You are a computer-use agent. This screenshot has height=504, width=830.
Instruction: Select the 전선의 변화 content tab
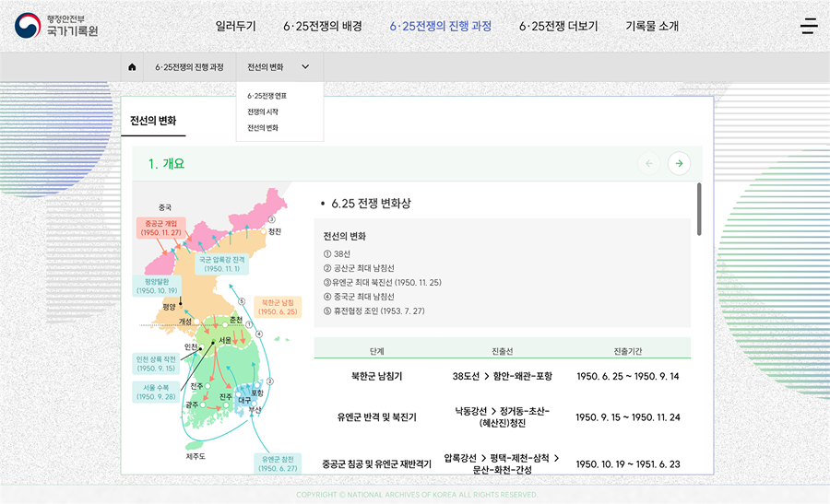point(153,121)
